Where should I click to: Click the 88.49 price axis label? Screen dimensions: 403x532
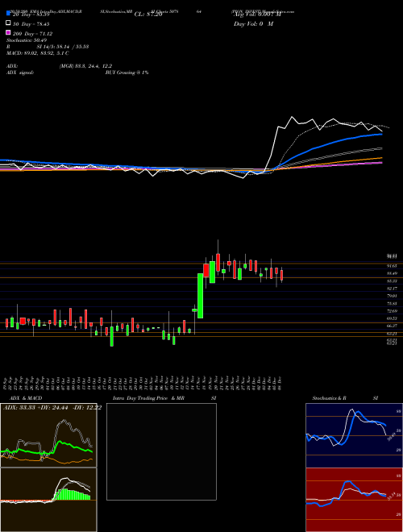392,273
